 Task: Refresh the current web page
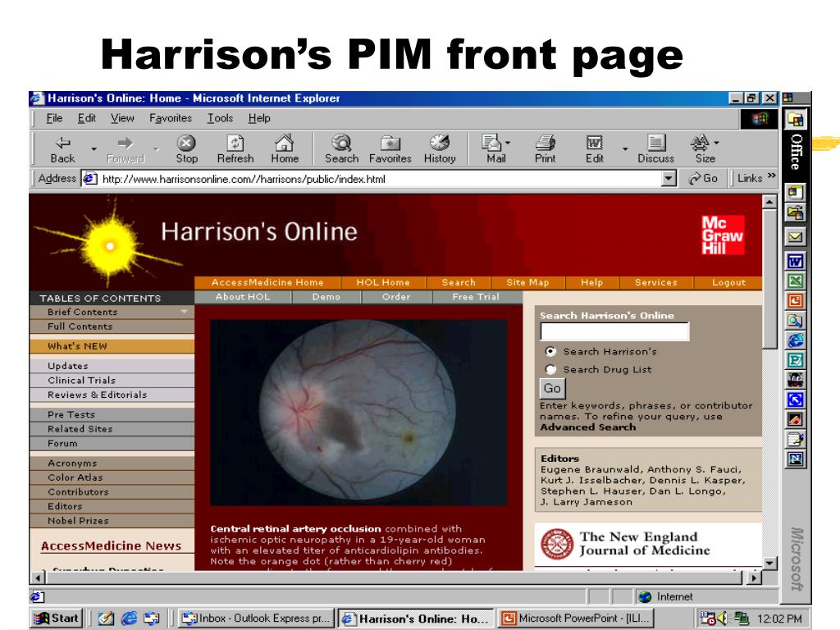click(x=235, y=149)
